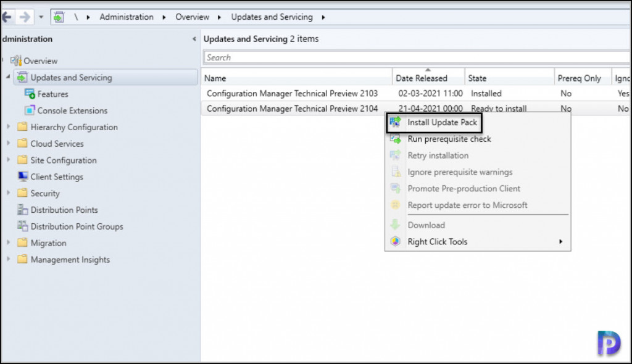The height and width of the screenshot is (364, 632).
Task: Click the Retry installation icon
Action: pos(396,155)
